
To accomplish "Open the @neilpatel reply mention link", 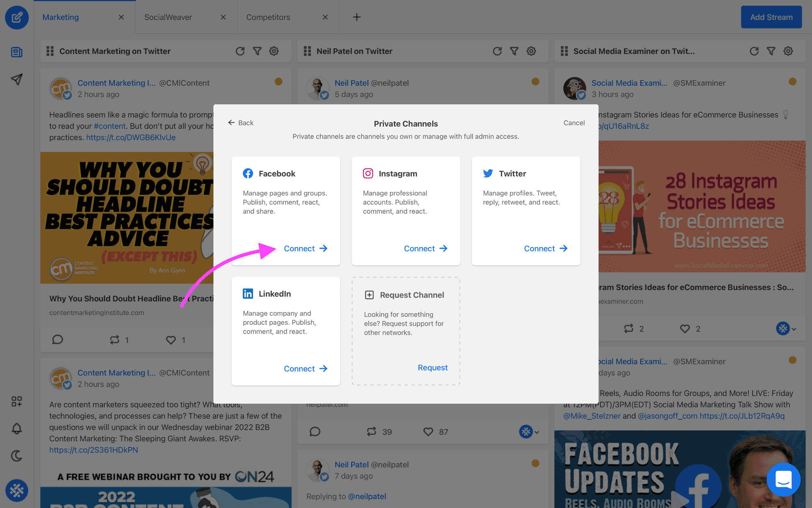I will pyautogui.click(x=367, y=496).
